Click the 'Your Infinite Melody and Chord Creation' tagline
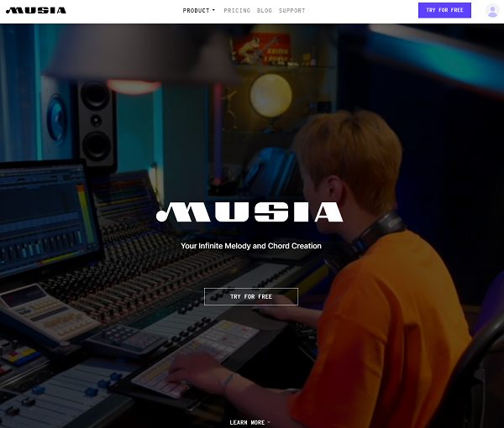 250,246
